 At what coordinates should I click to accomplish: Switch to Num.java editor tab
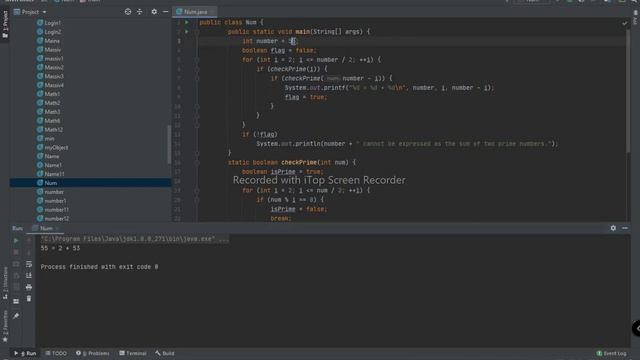point(194,12)
